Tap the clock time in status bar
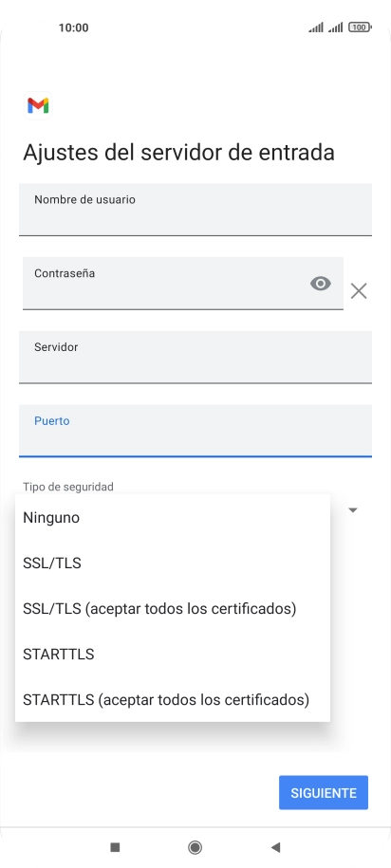The width and height of the screenshot is (391, 868). click(x=74, y=28)
